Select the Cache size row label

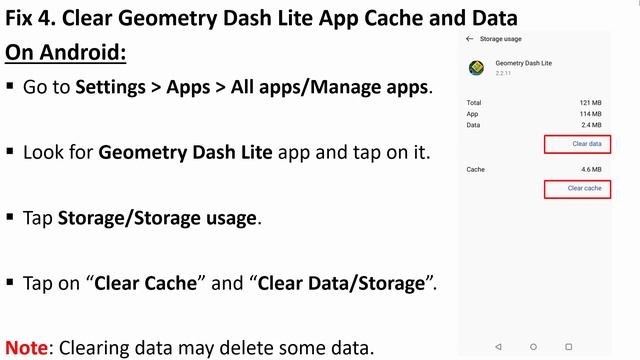pyautogui.click(x=476, y=169)
